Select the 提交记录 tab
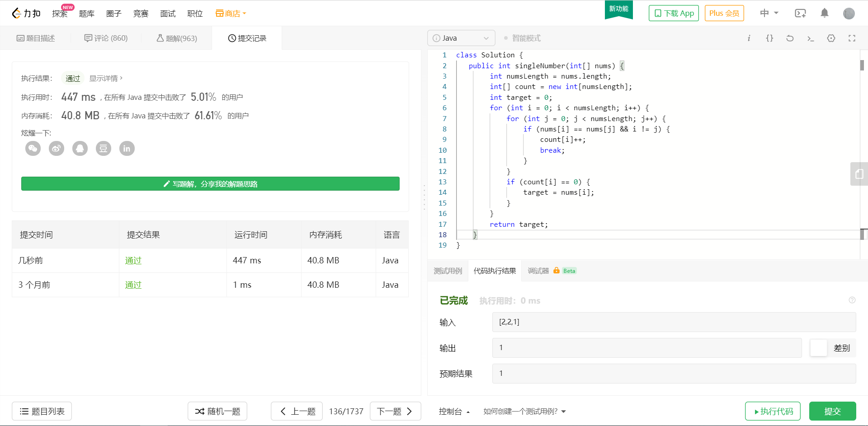868x426 pixels. point(247,38)
